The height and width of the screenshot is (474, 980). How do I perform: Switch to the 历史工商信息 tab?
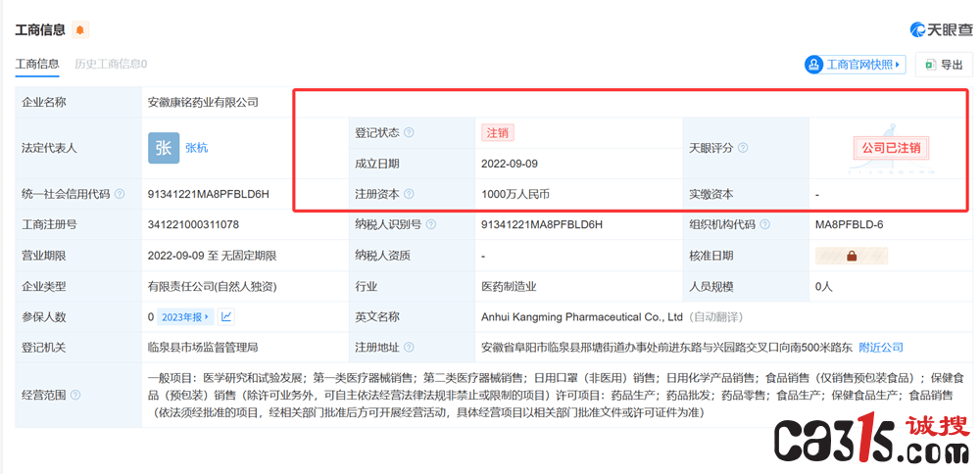111,64
